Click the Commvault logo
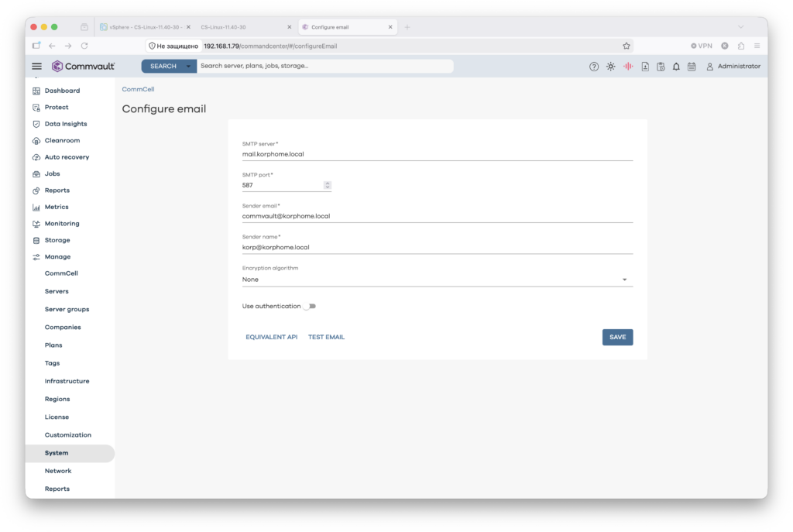 coord(84,67)
